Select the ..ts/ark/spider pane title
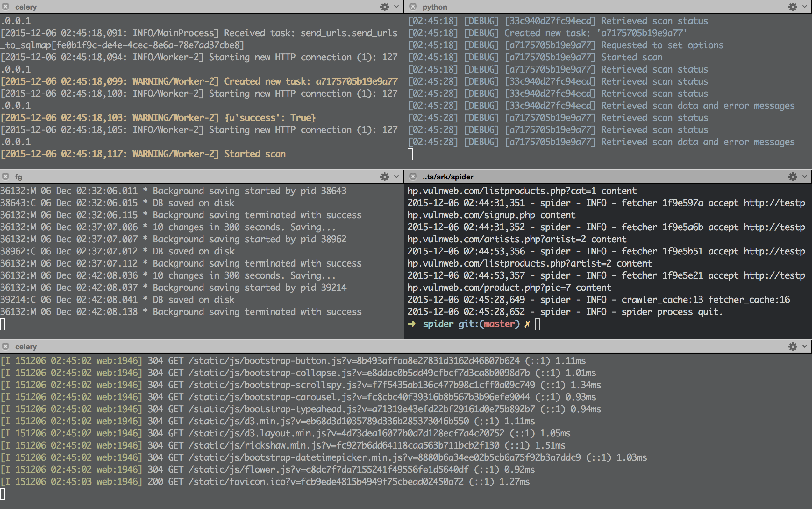The height and width of the screenshot is (509, 812). tap(448, 177)
